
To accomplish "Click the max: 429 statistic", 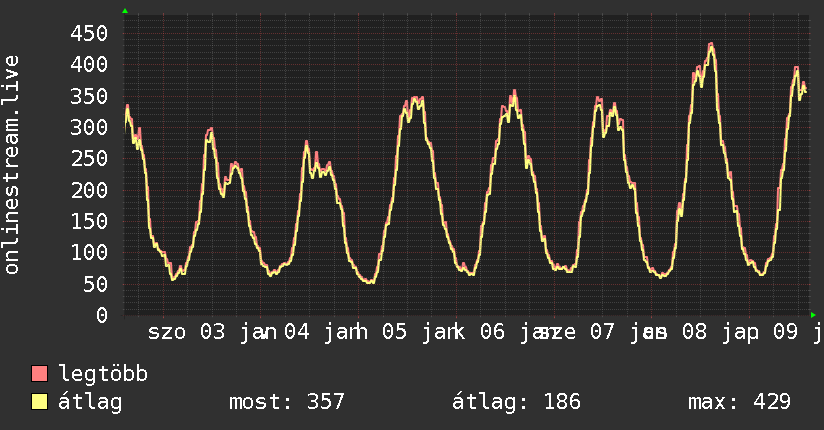I will 739,402.
